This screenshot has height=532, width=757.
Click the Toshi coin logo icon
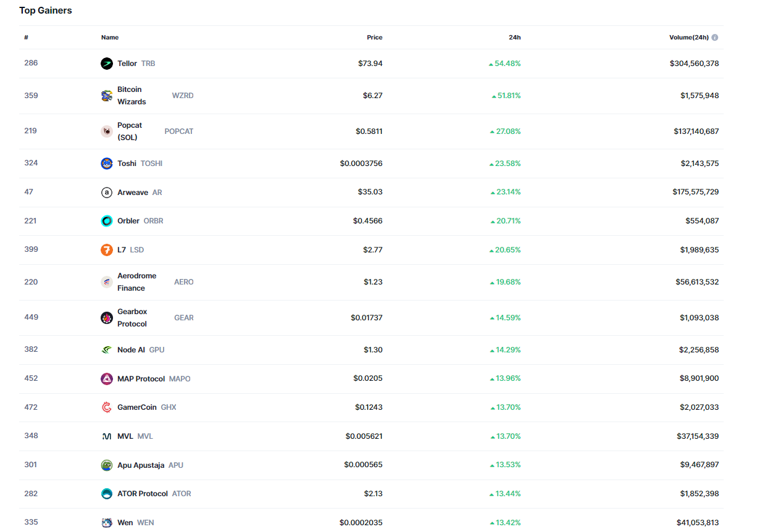(x=107, y=164)
